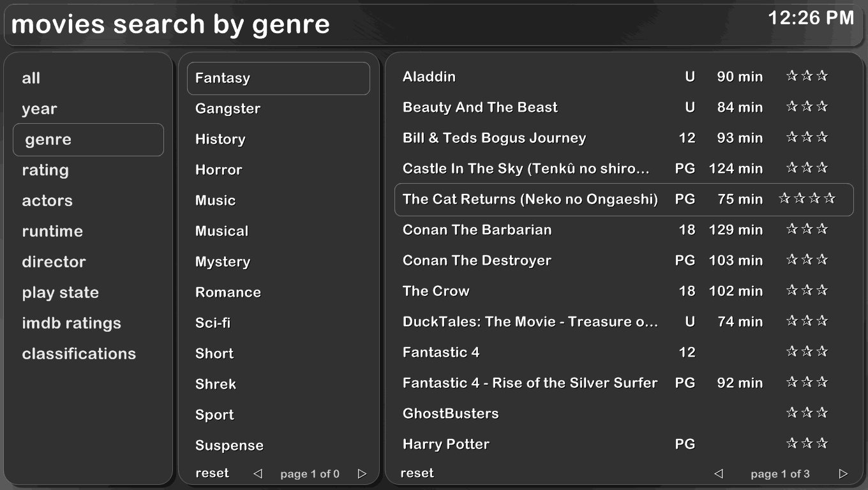
Task: Click star rating of GhostBusters
Action: 807,413
